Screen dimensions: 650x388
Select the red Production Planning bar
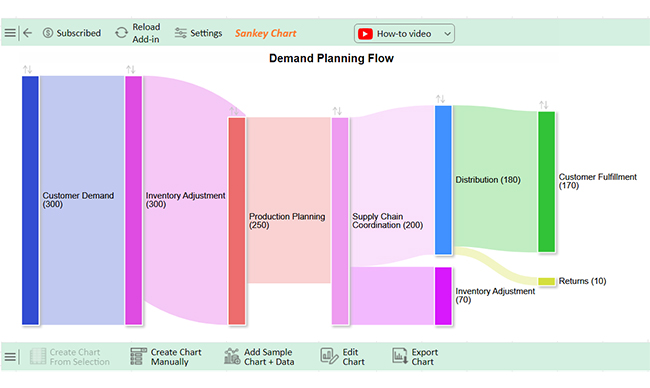237,221
